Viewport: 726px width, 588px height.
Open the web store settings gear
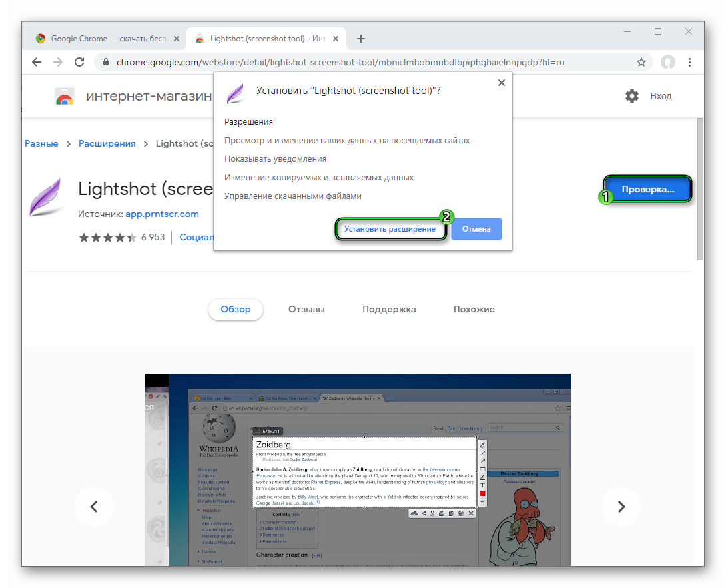632,97
